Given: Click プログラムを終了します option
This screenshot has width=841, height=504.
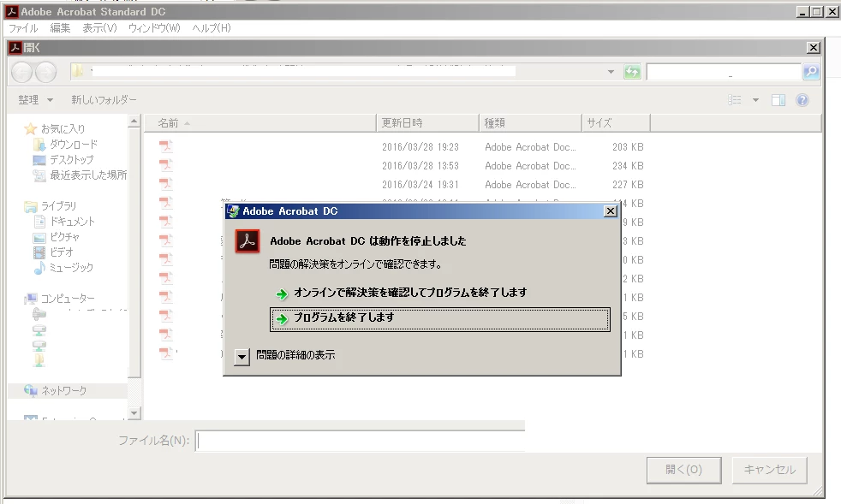Looking at the screenshot, I should (440, 319).
